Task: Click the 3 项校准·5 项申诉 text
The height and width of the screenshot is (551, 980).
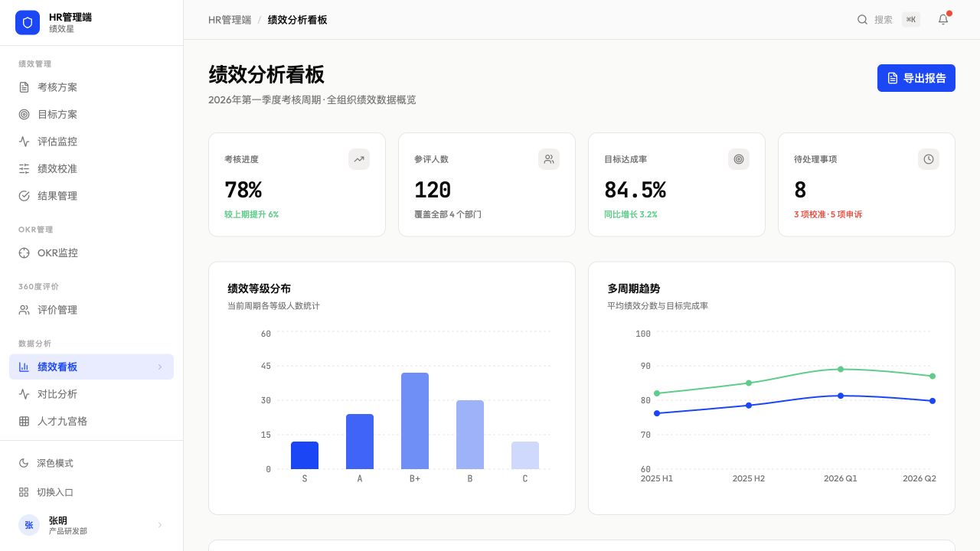Action: pos(828,214)
